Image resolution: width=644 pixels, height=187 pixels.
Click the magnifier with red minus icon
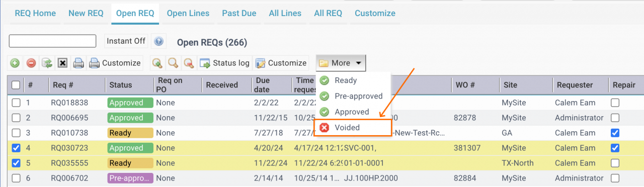[189, 63]
